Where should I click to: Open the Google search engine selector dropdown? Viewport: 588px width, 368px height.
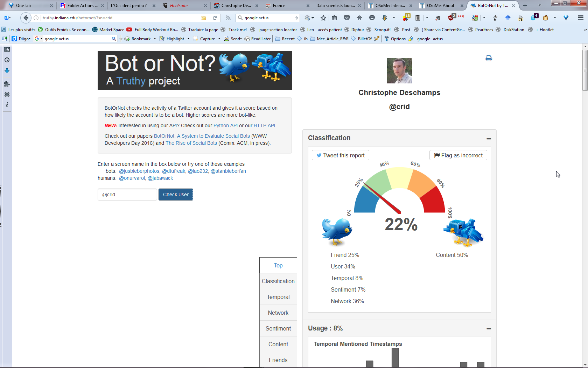tap(38, 39)
